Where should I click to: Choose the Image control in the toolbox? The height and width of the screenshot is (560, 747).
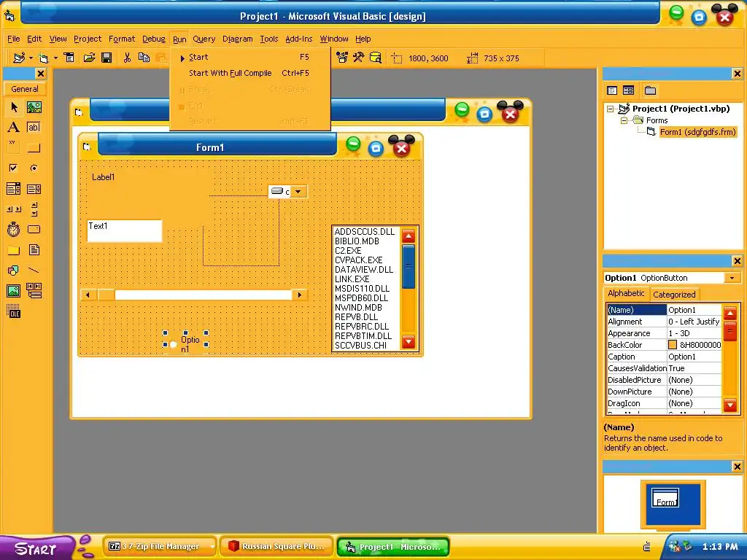[14, 290]
